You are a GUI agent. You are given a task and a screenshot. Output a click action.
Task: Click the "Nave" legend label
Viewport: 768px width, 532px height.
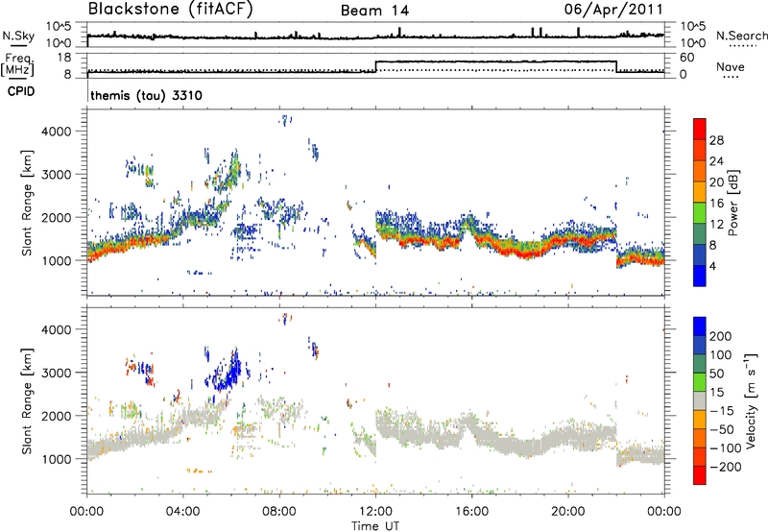[730, 66]
